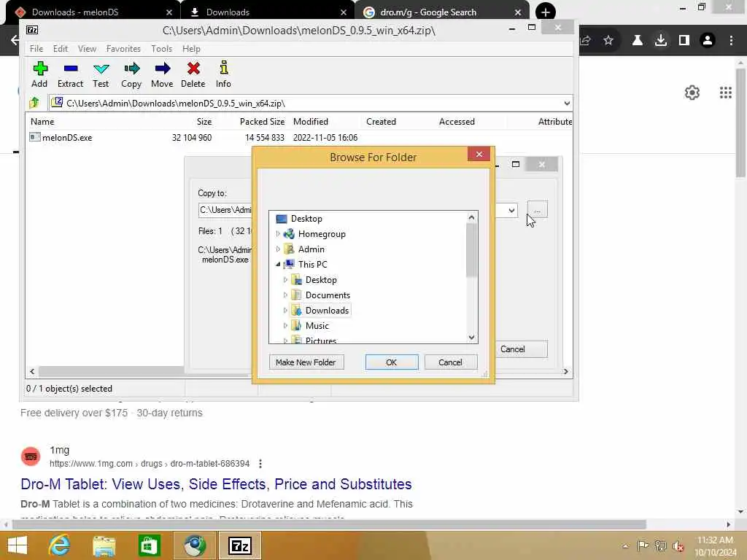Open the Chrome three-dot menu
The height and width of the screenshot is (560, 747).
pyautogui.click(x=731, y=41)
